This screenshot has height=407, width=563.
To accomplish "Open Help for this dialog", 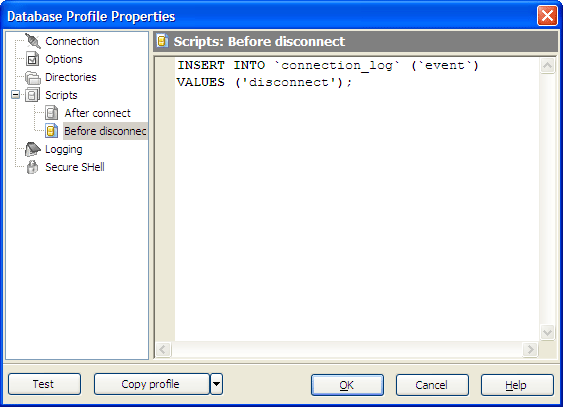I will [x=517, y=385].
